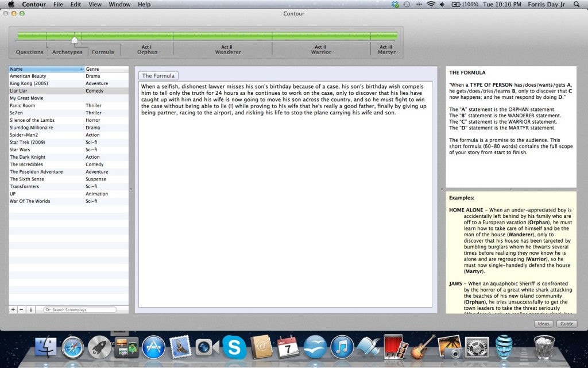Open the View menu
This screenshot has height=368, width=588.
[x=95, y=5]
